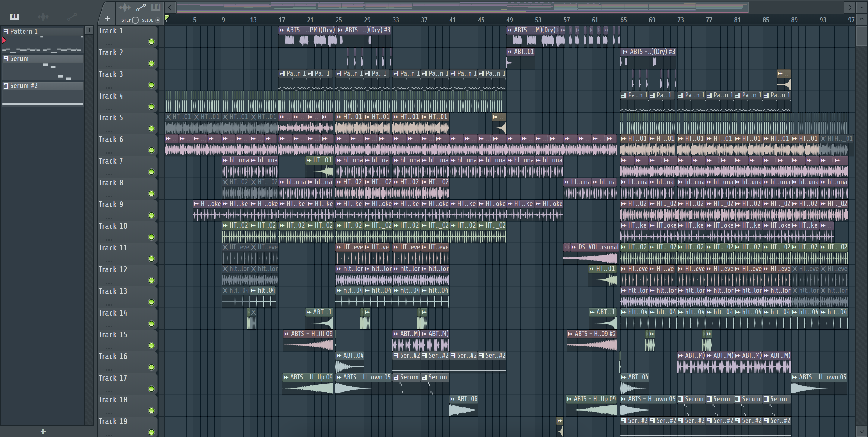This screenshot has height=437, width=868.
Task: Add a new pattern with picker plus button
Action: (x=43, y=432)
